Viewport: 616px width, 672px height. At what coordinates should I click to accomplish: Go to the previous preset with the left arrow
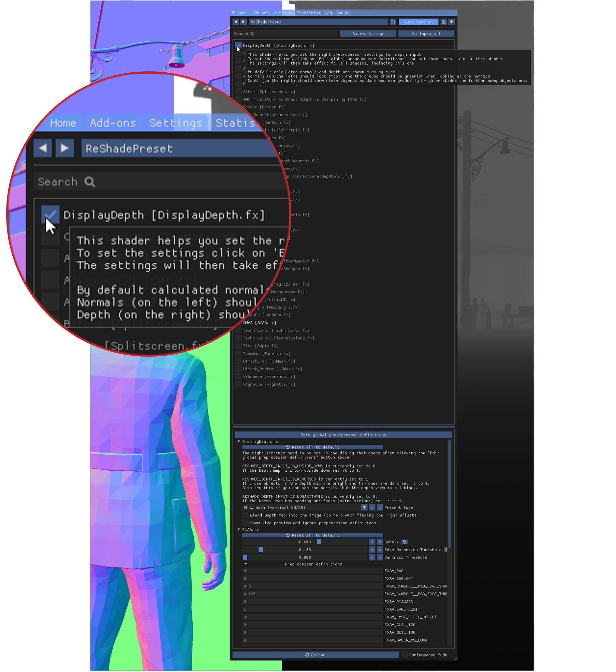235,22
